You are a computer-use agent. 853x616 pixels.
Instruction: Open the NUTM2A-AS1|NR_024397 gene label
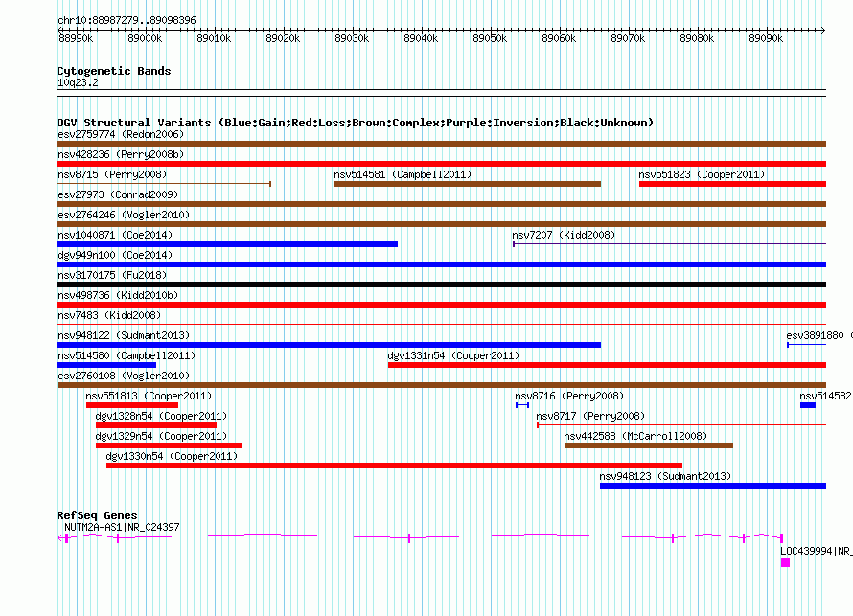122,527
